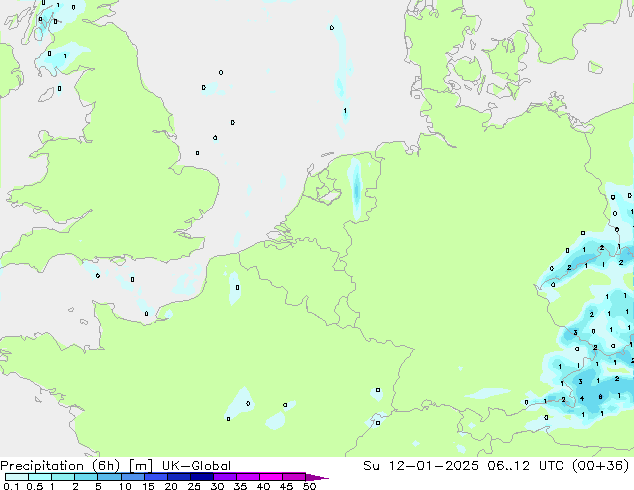634x490 pixels.
Task: Pick the 40–45 magenta legend swatch
Action: pos(271,477)
